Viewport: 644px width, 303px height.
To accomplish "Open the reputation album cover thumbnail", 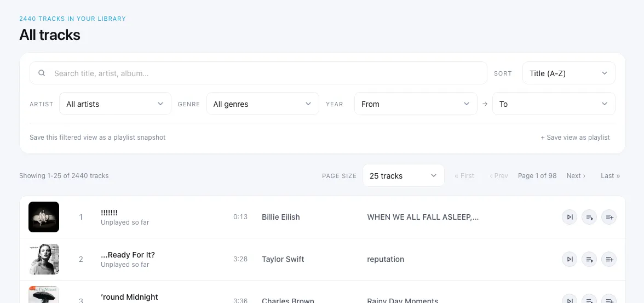I will pyautogui.click(x=44, y=259).
